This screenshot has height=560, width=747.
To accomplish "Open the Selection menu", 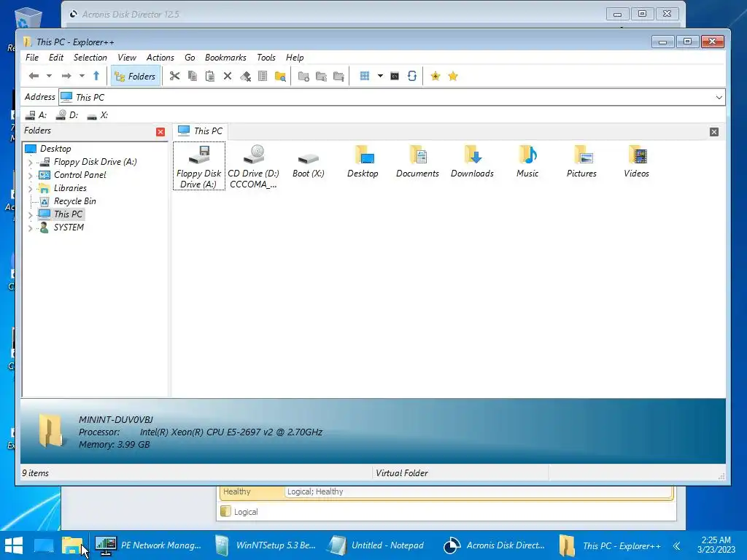I will [x=90, y=57].
